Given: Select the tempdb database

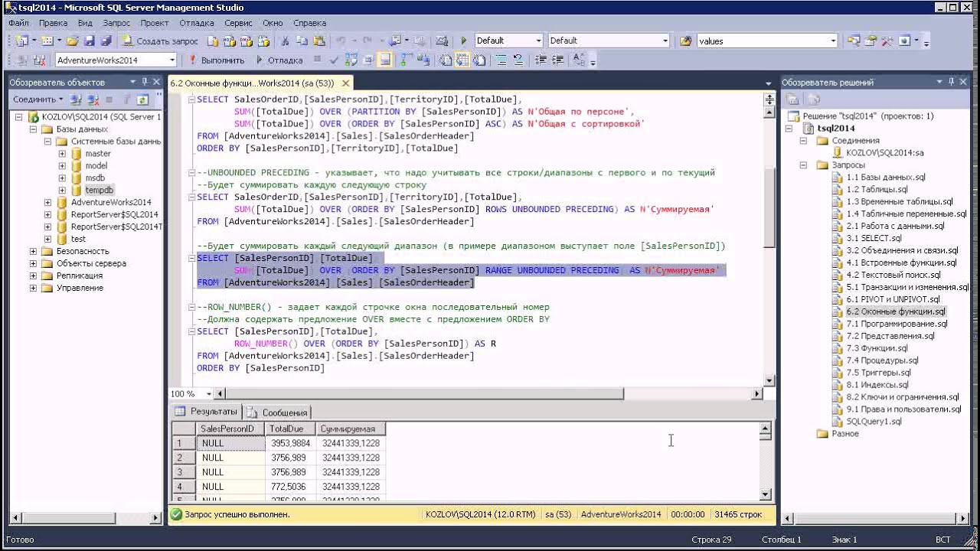Looking at the screenshot, I should [99, 190].
